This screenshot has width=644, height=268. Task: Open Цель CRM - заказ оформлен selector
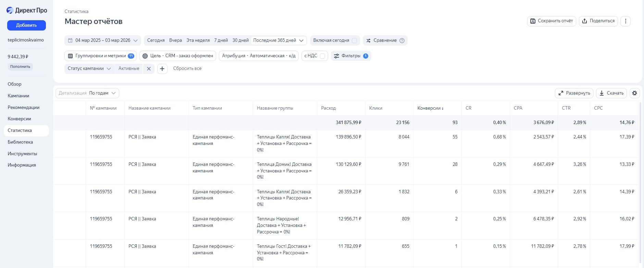click(x=178, y=56)
